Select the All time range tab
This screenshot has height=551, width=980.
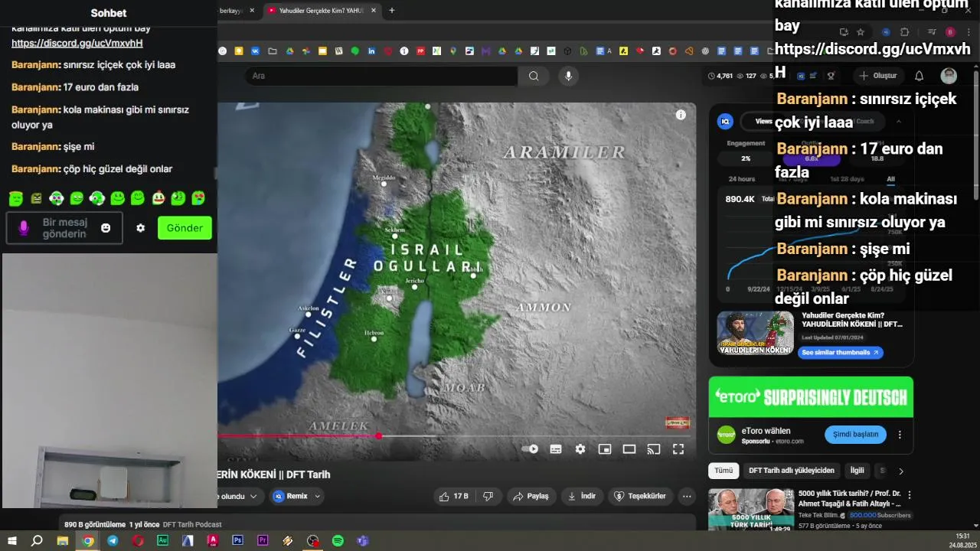tap(890, 179)
